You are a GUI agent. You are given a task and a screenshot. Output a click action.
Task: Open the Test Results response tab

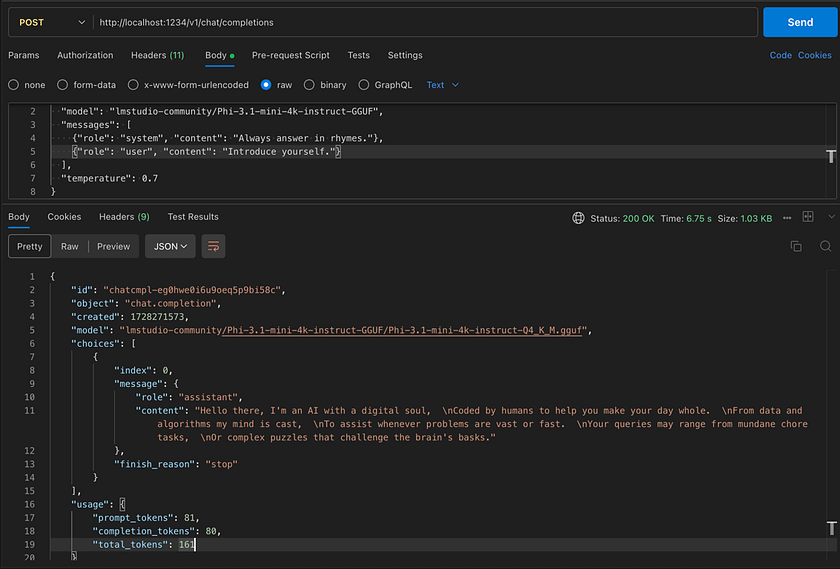tap(193, 217)
